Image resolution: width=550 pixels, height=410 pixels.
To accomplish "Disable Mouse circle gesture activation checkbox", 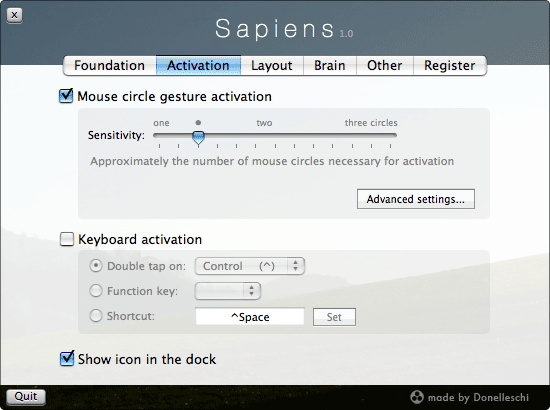I will point(66,96).
